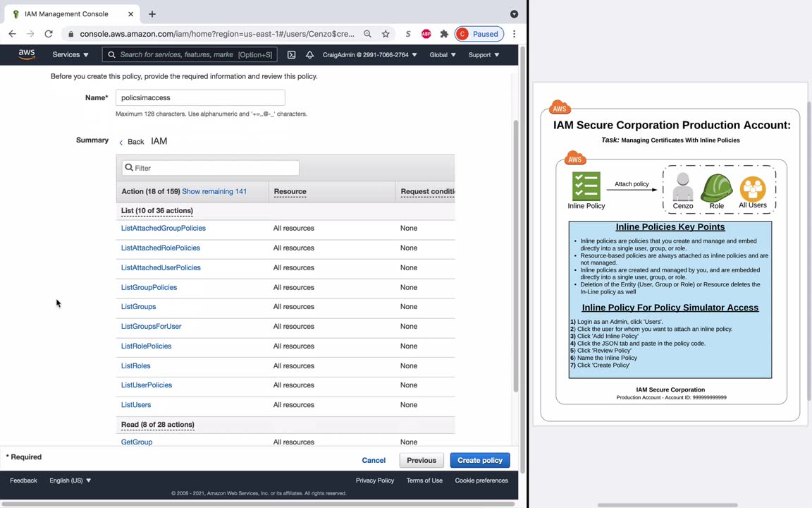Click the address bar URL
This screenshot has width=812, height=508.
217,34
